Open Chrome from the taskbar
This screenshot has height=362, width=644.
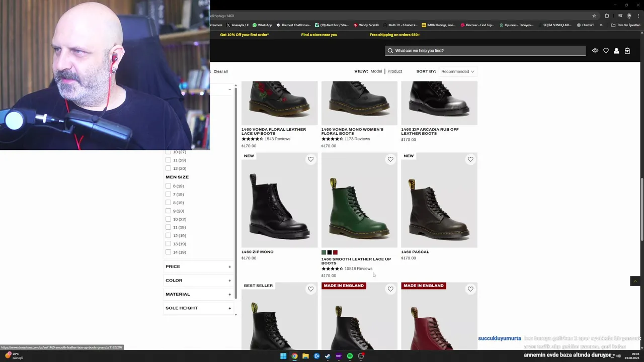tap(294, 356)
